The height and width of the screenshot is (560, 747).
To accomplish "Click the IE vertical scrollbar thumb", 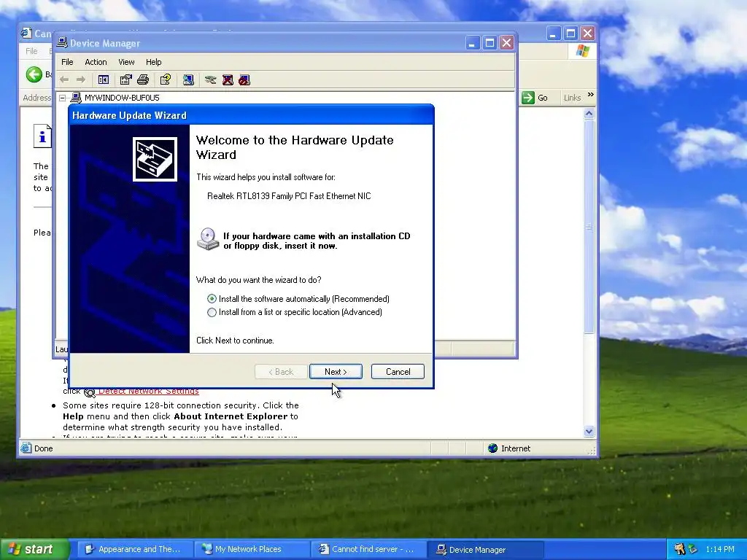I will [x=589, y=227].
